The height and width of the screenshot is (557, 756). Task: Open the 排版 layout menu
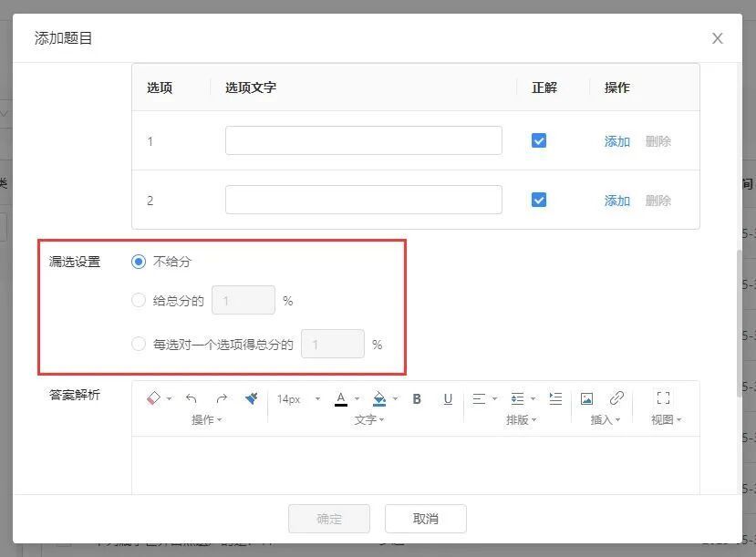522,419
